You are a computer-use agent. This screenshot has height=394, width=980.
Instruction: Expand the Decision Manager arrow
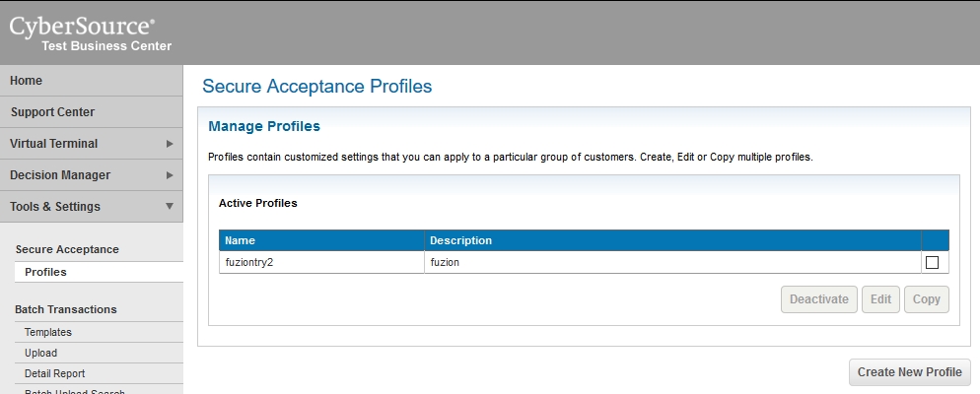pos(170,175)
